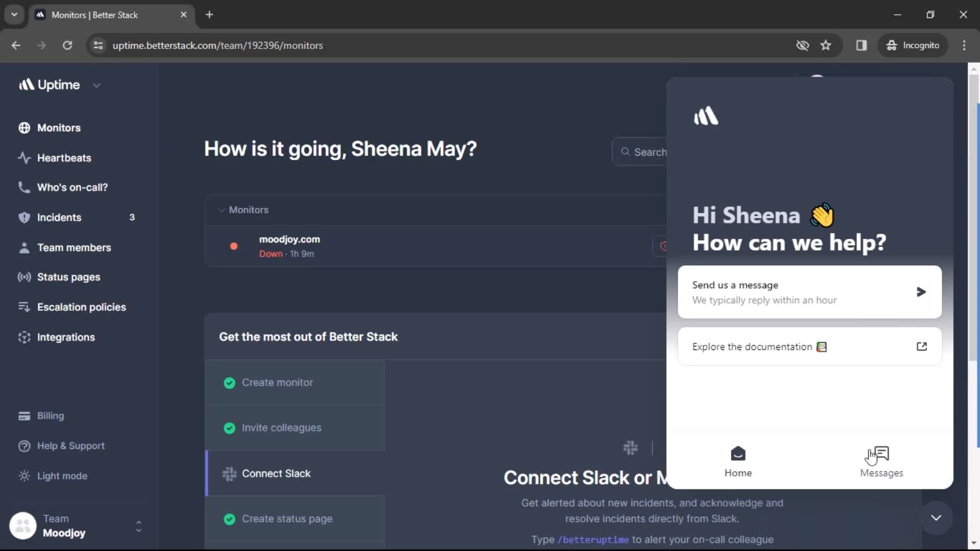Expand the Uptime product dropdown chevron
Image resolution: width=980 pixels, height=551 pixels.
97,85
